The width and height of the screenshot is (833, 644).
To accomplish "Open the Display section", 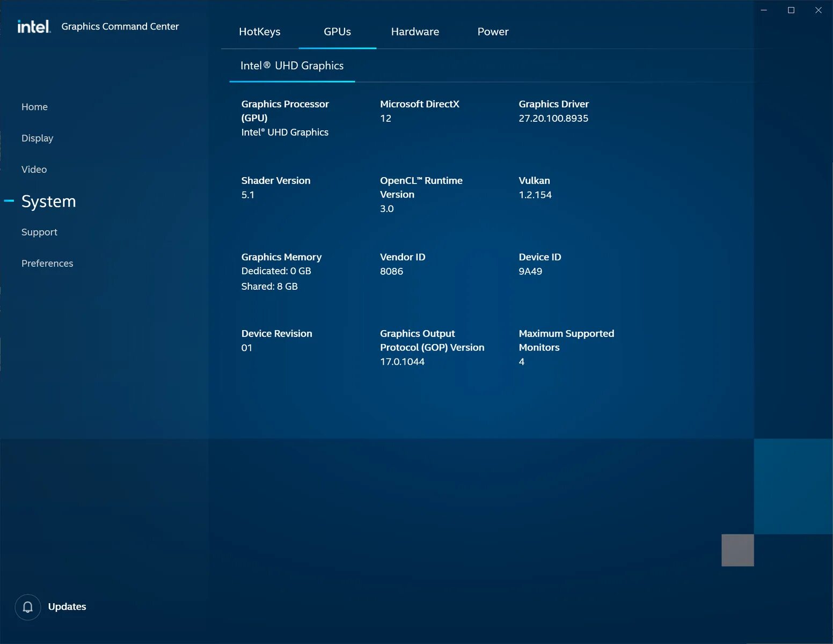I will coord(37,138).
